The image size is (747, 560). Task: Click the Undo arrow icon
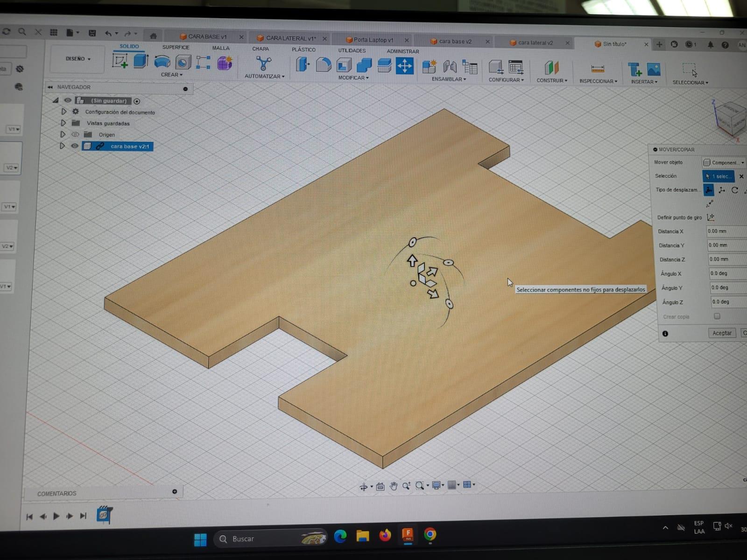(x=108, y=34)
